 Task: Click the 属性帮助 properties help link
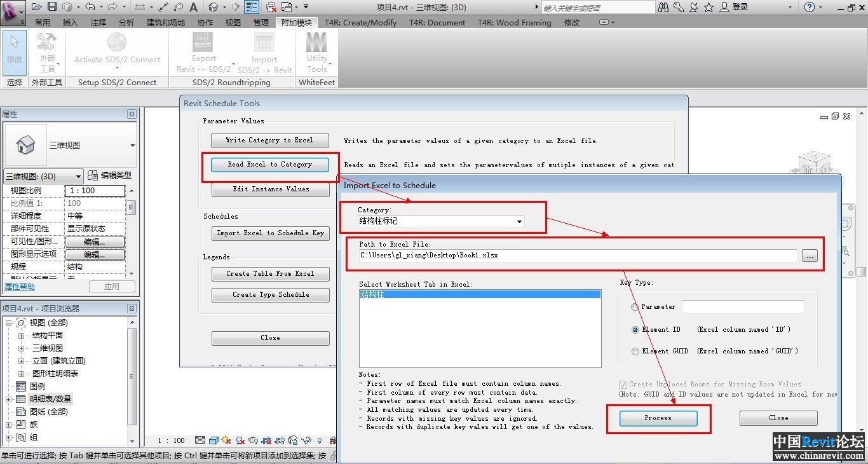tap(20, 287)
